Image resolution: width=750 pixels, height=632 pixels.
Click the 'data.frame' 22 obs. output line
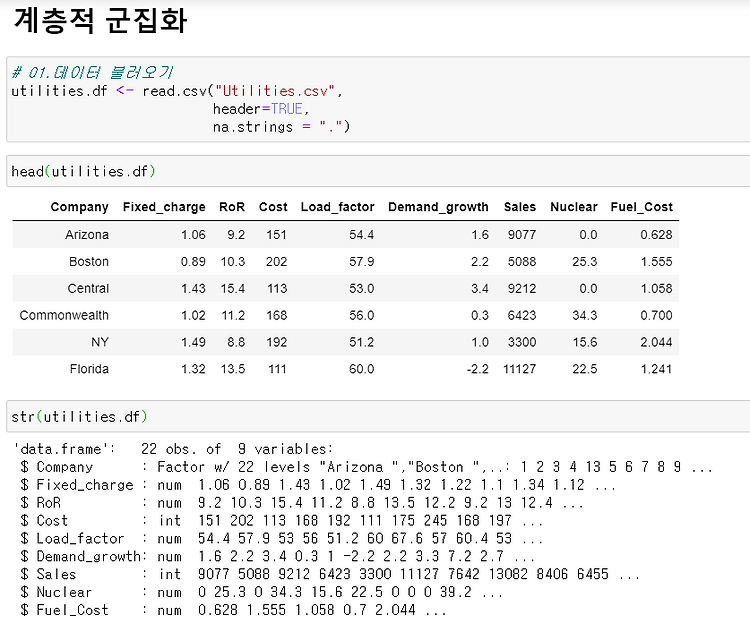coord(173,449)
